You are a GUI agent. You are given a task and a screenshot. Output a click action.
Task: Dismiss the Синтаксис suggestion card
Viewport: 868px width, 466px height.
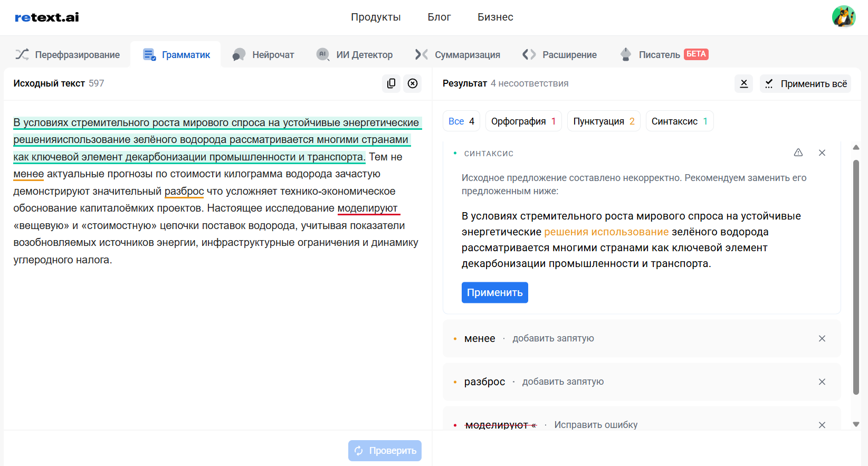coord(822,153)
